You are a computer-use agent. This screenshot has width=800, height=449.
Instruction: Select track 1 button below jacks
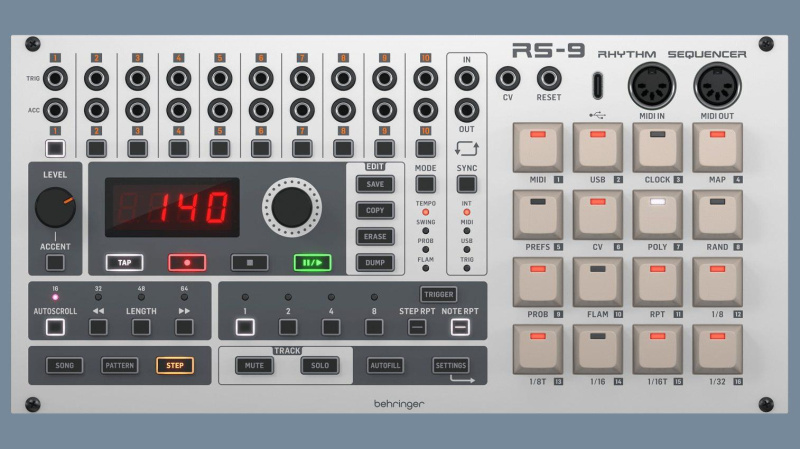point(55,148)
